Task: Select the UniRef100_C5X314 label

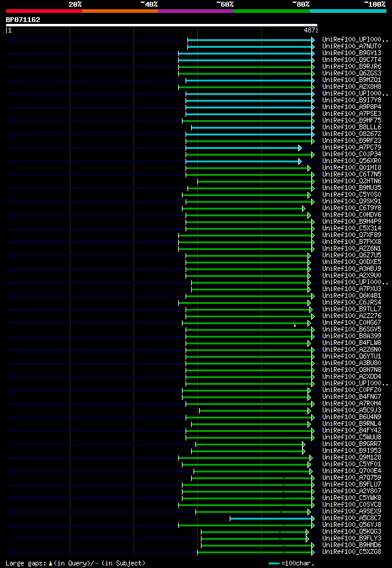Action: 352,229
